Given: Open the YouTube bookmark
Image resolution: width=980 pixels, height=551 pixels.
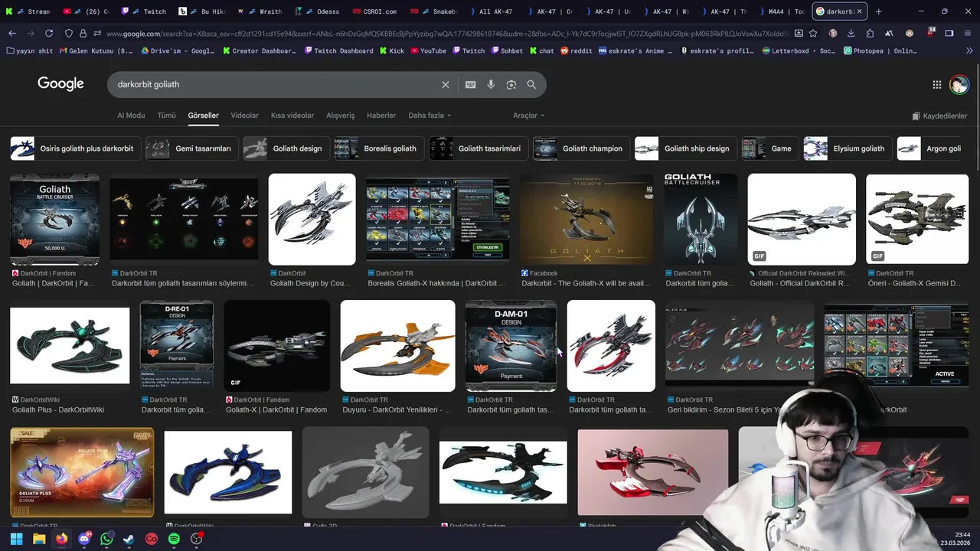Looking at the screenshot, I should point(427,51).
